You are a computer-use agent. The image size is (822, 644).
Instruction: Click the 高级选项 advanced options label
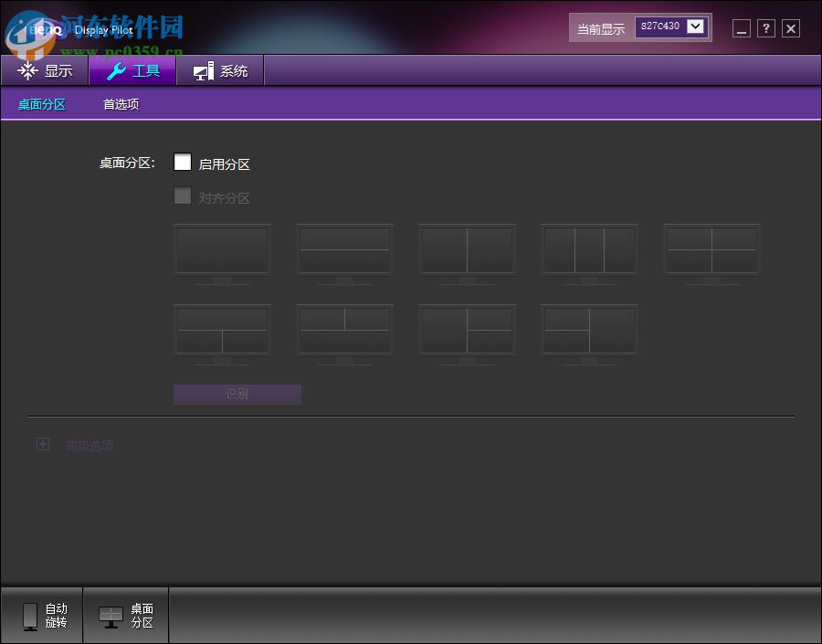[90, 445]
